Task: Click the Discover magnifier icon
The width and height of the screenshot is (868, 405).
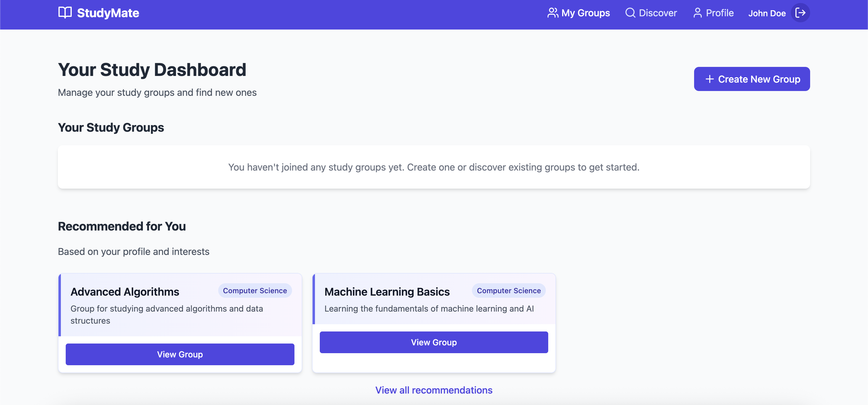Action: [x=630, y=13]
